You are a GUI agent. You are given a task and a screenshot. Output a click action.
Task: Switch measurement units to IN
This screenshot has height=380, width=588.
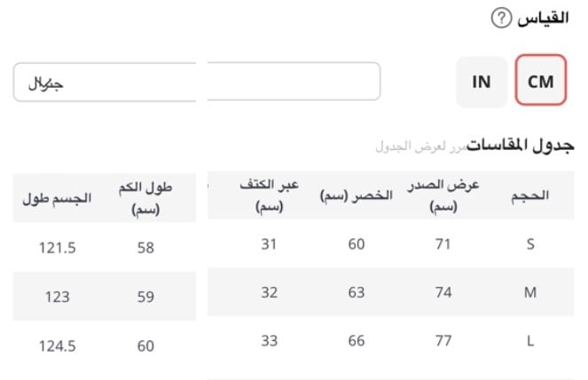482,81
